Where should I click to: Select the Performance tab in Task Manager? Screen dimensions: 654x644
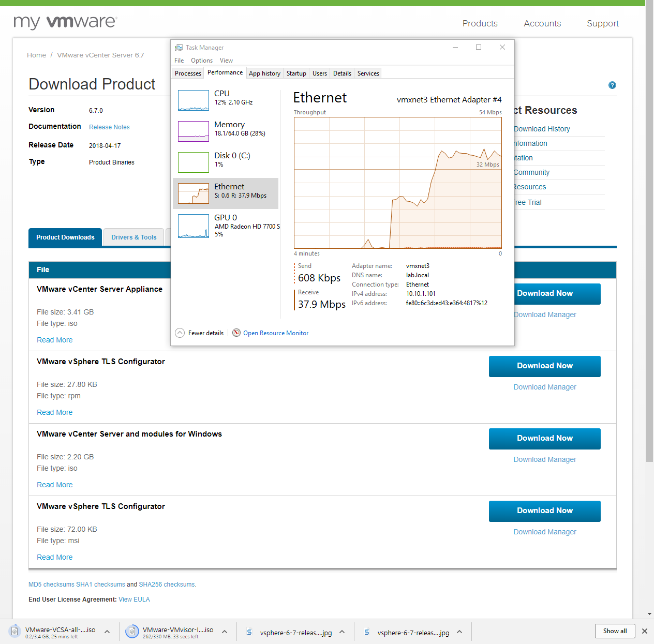coord(225,72)
